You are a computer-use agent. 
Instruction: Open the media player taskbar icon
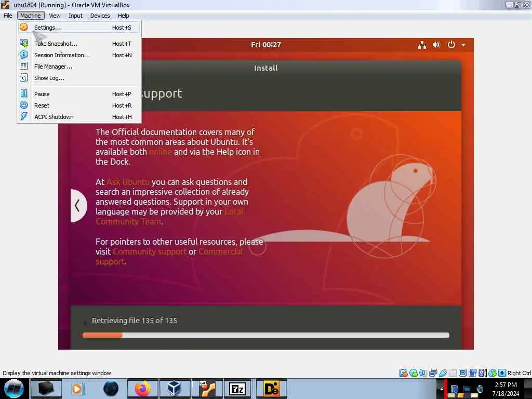point(77,389)
